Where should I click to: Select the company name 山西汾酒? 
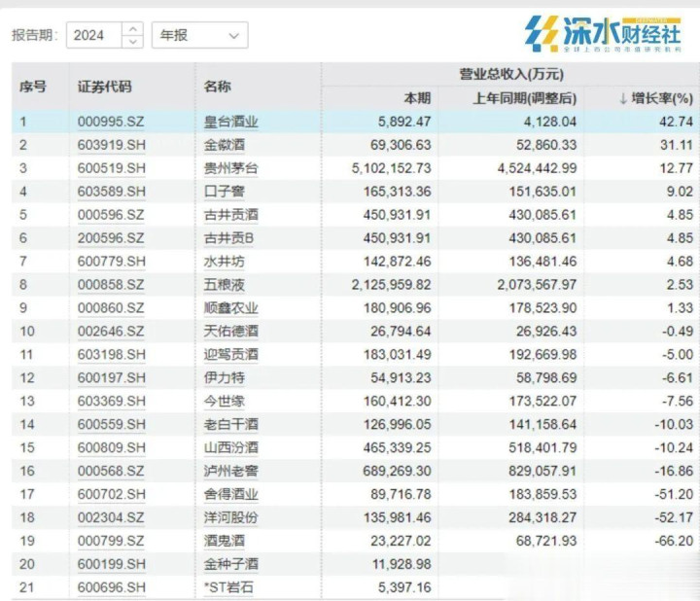[230, 447]
